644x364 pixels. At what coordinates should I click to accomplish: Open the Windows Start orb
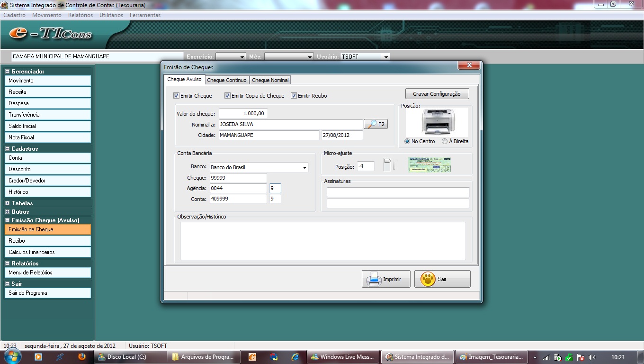[x=13, y=357]
